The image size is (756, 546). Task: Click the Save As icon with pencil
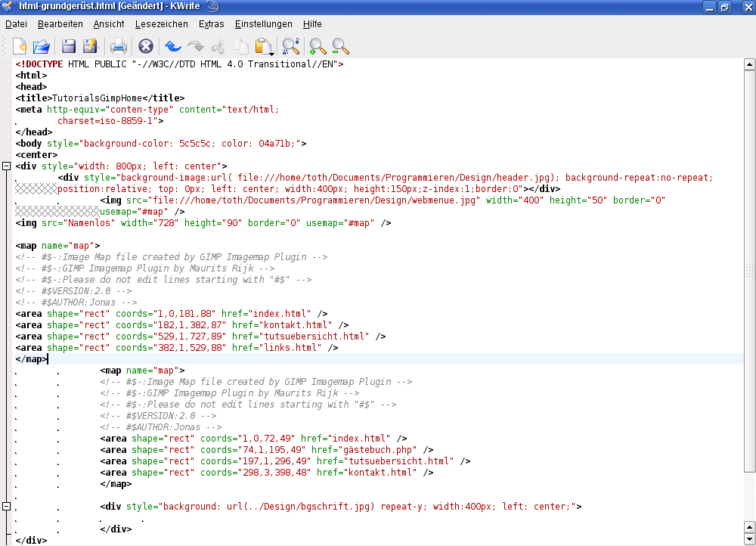[x=90, y=46]
